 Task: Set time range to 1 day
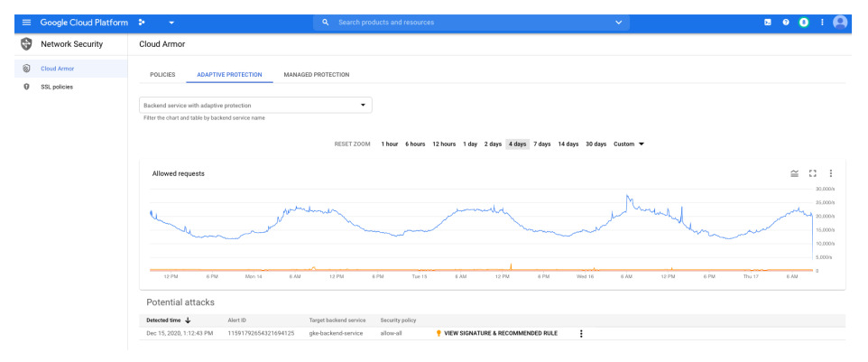click(470, 144)
